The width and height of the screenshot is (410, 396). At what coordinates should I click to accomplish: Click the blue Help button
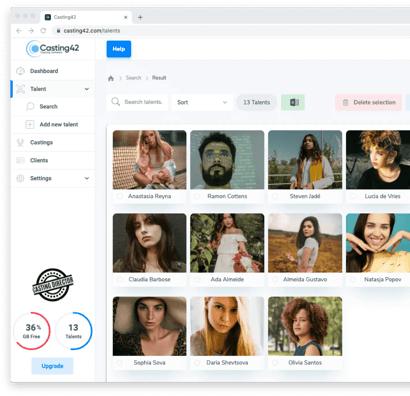pyautogui.click(x=119, y=49)
